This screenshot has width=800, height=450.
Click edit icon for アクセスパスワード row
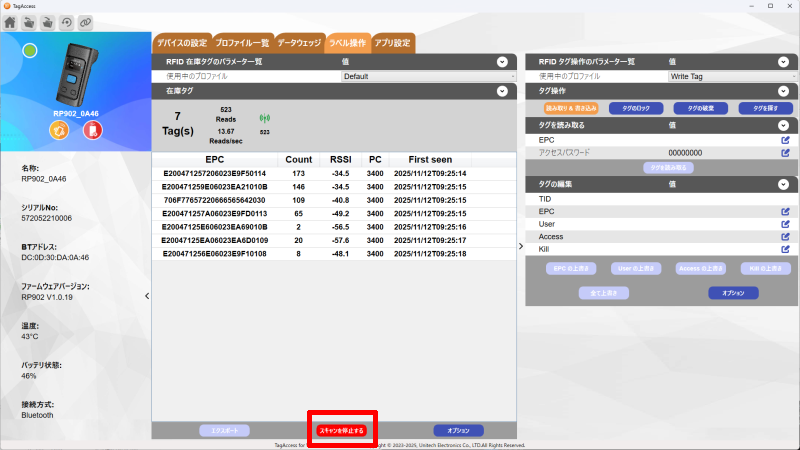(x=785, y=153)
